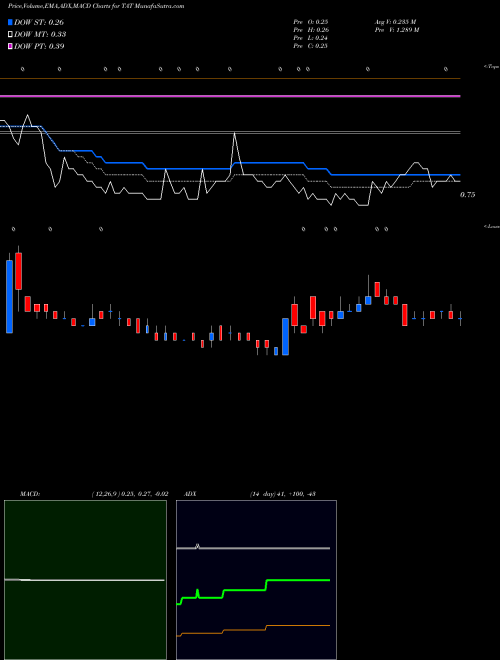Click the magenta DOW PT legend swatch
This screenshot has height=660, width=500.
[10, 46]
